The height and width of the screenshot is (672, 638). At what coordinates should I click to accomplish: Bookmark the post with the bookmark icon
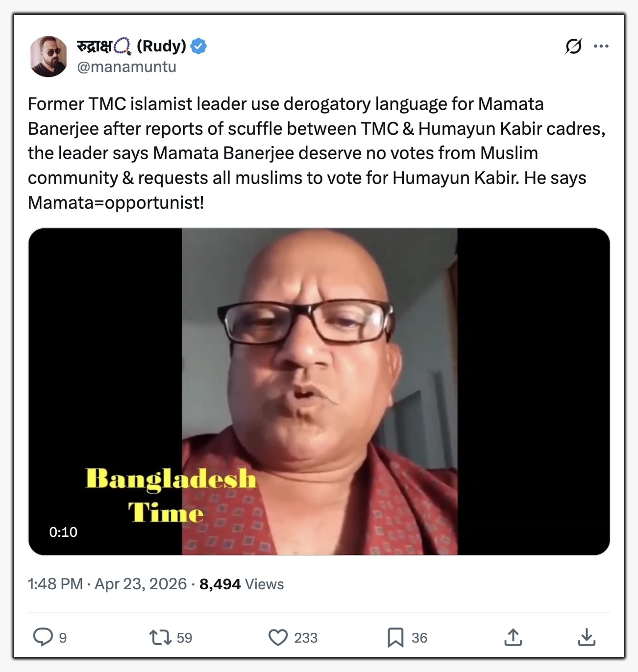(395, 637)
